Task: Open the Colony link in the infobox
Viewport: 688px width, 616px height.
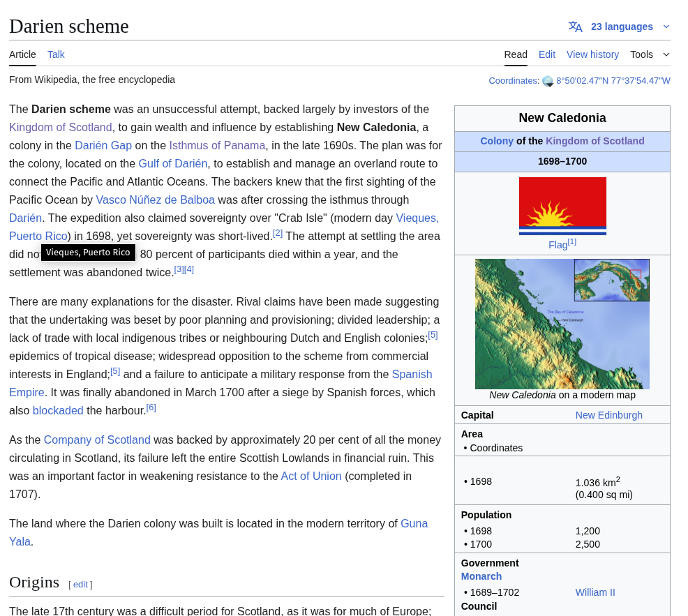Action: pos(497,141)
